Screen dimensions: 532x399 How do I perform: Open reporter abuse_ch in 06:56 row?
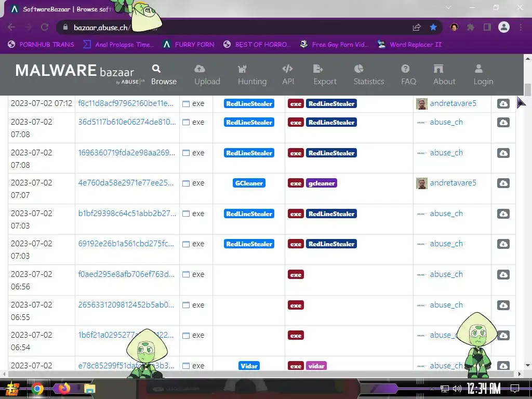(446, 274)
